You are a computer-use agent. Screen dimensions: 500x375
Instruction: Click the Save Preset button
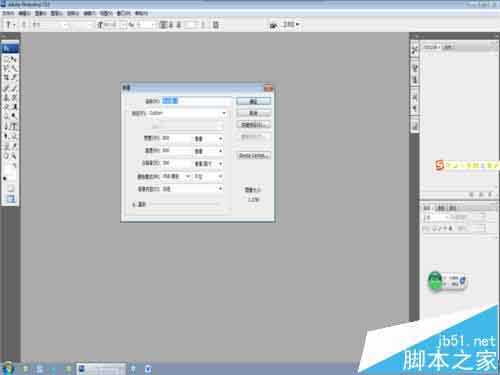(254, 125)
